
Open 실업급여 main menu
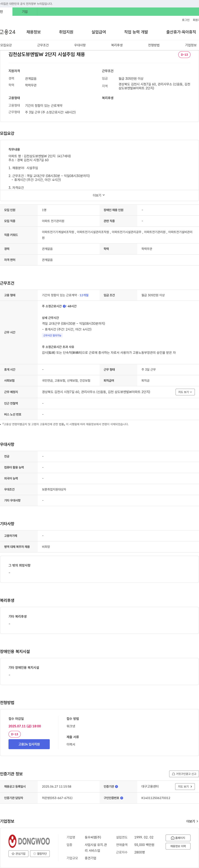point(99,32)
